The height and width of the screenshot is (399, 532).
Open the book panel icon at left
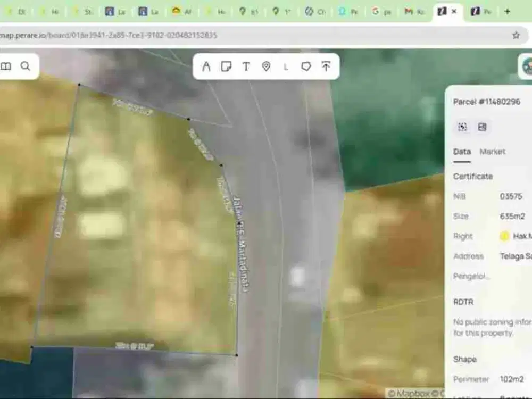(6, 66)
